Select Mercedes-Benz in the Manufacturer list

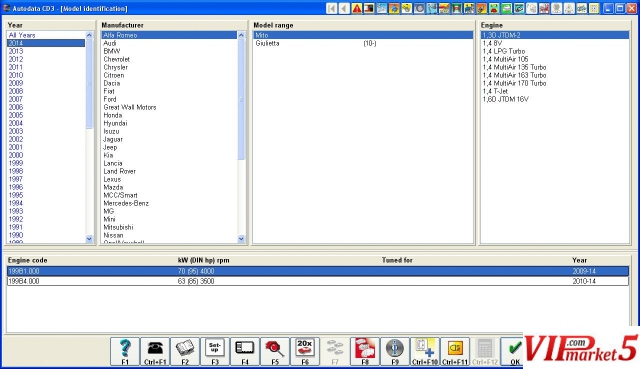click(x=169, y=203)
